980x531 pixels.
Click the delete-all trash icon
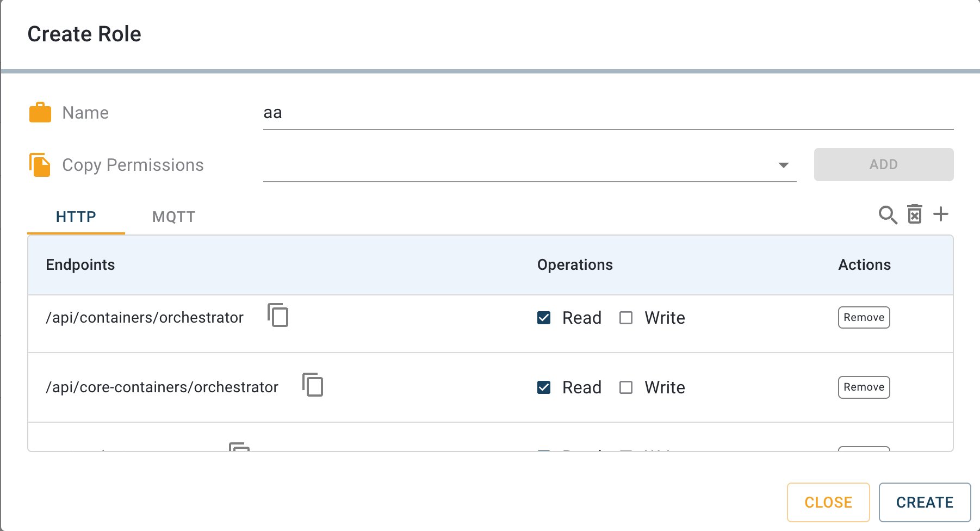915,214
